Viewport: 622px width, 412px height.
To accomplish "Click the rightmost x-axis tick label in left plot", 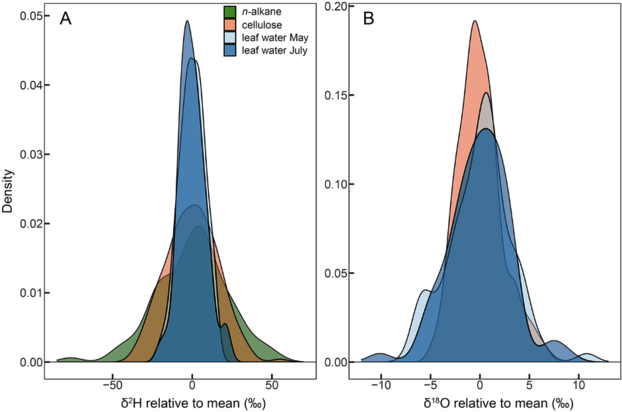I will click(270, 384).
